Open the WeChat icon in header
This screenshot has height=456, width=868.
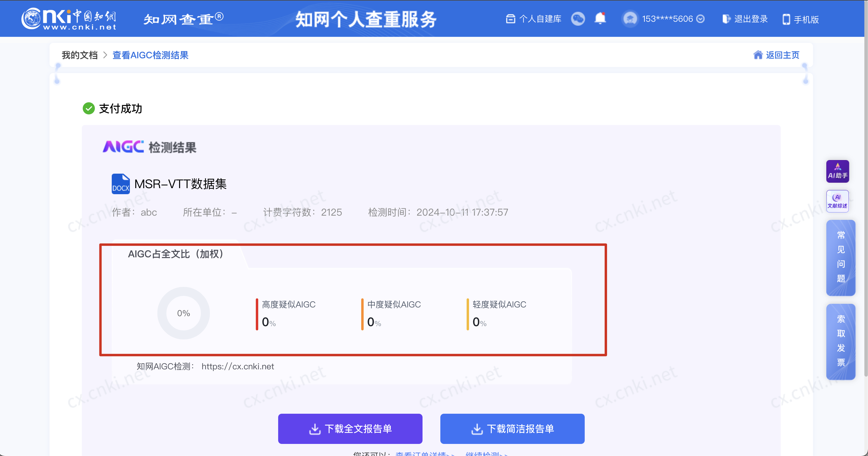click(577, 19)
